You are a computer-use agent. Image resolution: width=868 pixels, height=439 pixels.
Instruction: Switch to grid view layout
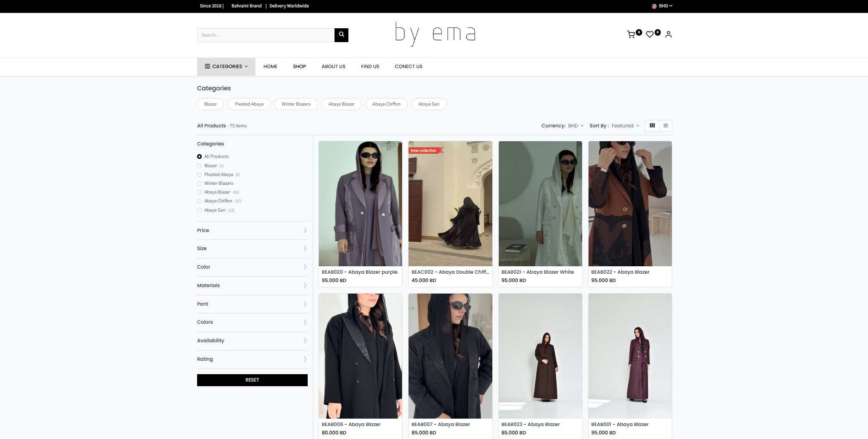652,126
